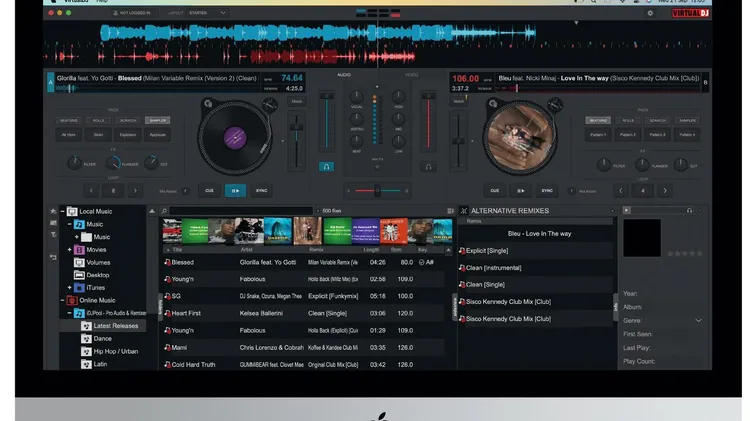This screenshot has width=750, height=421.
Task: Click the Mix Assist icon on deck B
Action: (x=571, y=191)
